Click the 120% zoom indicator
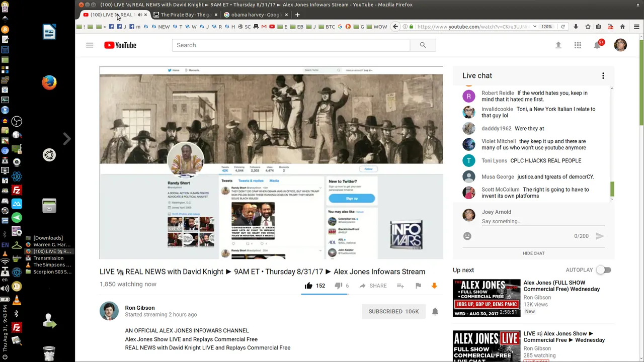 click(547, 27)
